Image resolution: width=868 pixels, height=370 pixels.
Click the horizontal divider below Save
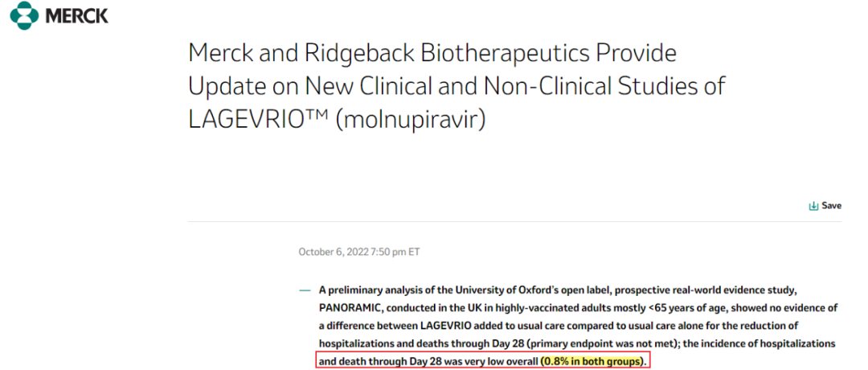click(x=514, y=221)
